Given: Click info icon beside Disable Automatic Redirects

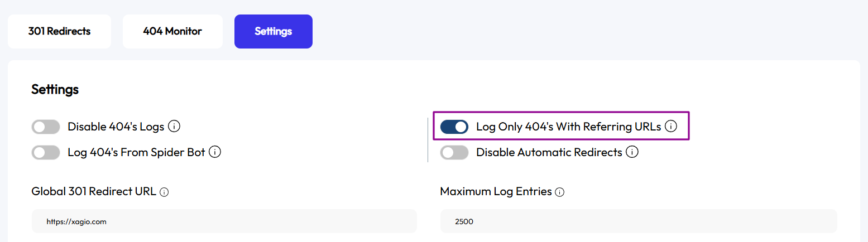Looking at the screenshot, I should (632, 152).
